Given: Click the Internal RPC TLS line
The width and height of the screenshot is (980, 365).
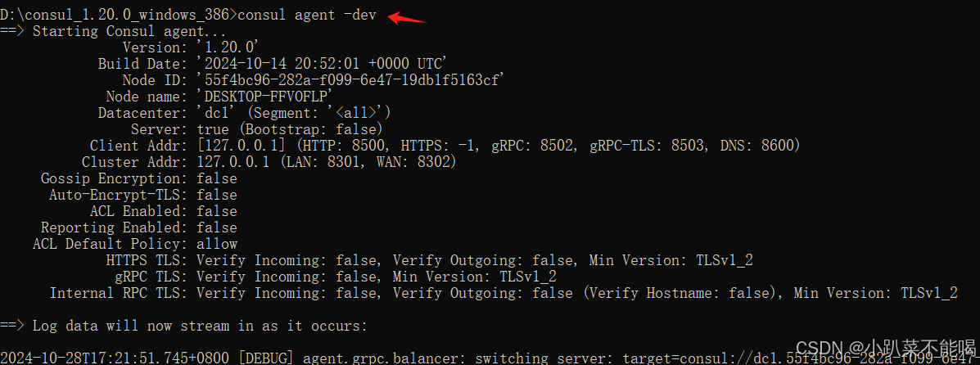Looking at the screenshot, I should (x=504, y=292).
